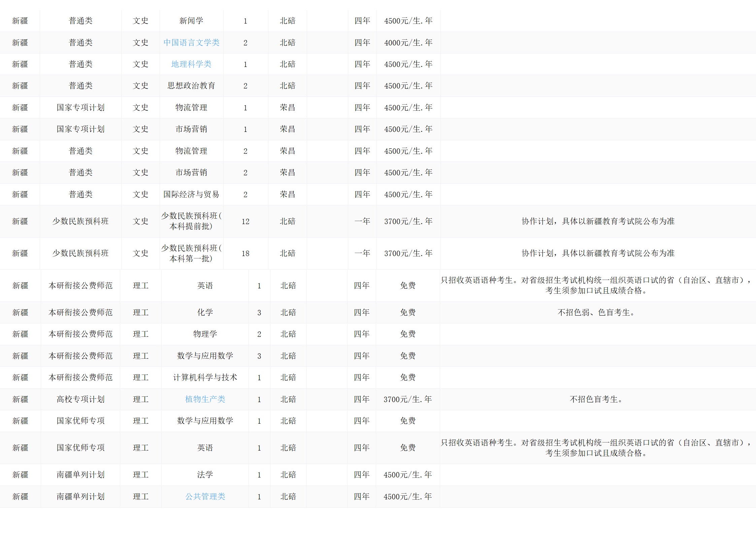Open the 地理科学类 major link
756x534 pixels.
[191, 64]
